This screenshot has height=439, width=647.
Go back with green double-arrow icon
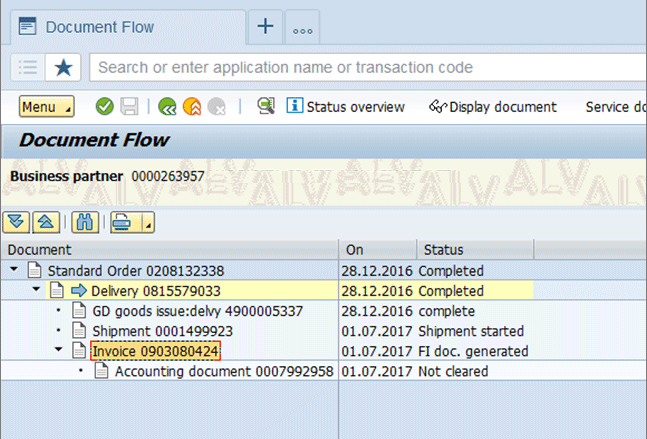tap(167, 106)
